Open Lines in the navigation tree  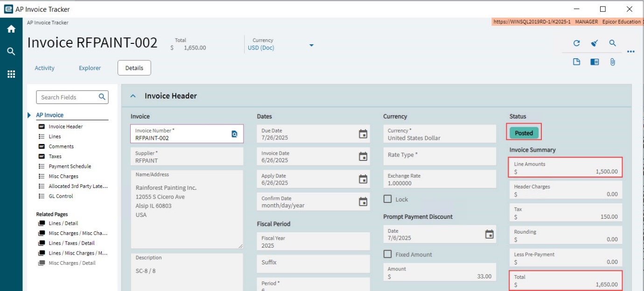[55, 137]
